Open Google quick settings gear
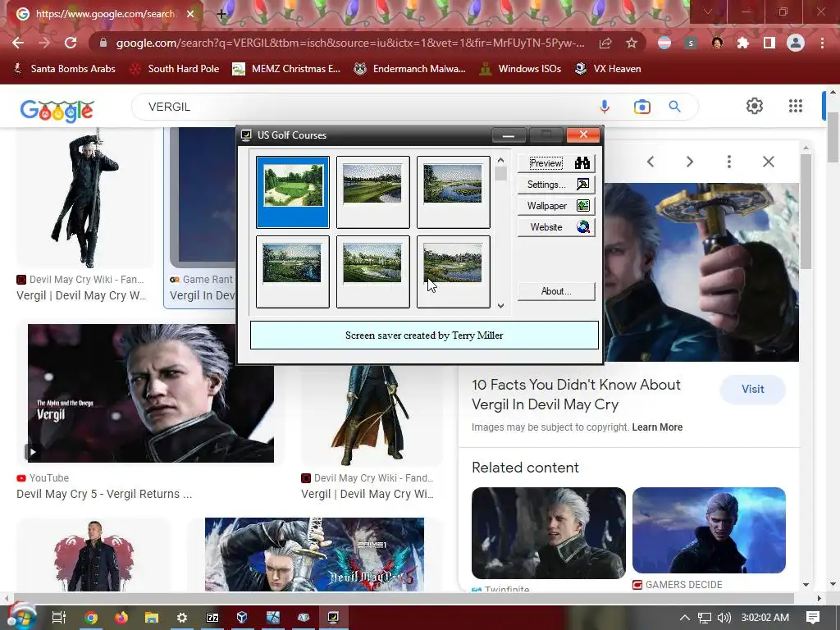This screenshot has width=840, height=630. click(x=755, y=106)
